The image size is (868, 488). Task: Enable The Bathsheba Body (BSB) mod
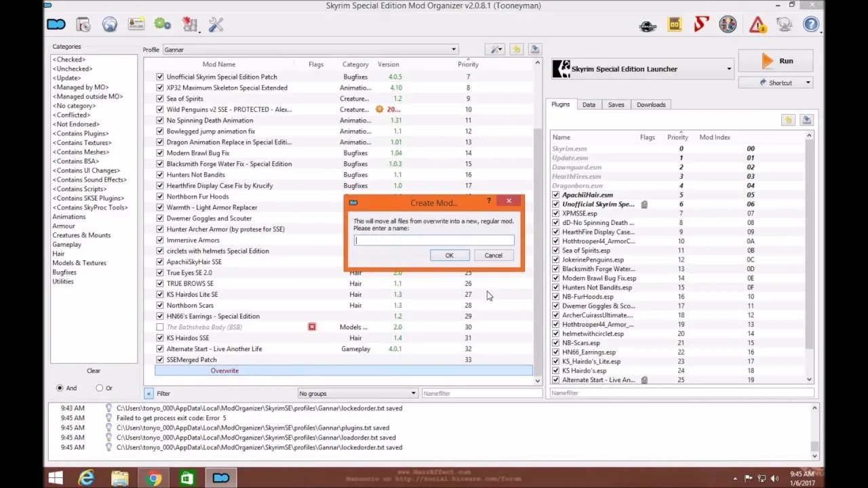click(x=159, y=327)
